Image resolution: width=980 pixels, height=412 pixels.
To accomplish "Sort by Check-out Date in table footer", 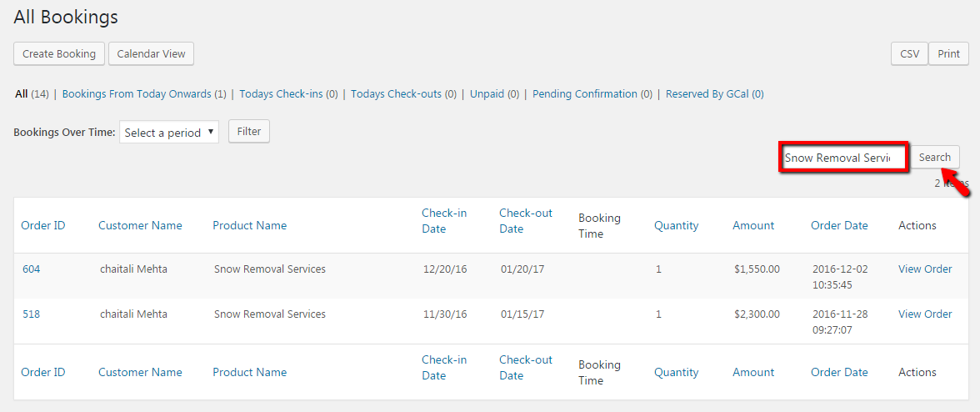I will click(526, 368).
